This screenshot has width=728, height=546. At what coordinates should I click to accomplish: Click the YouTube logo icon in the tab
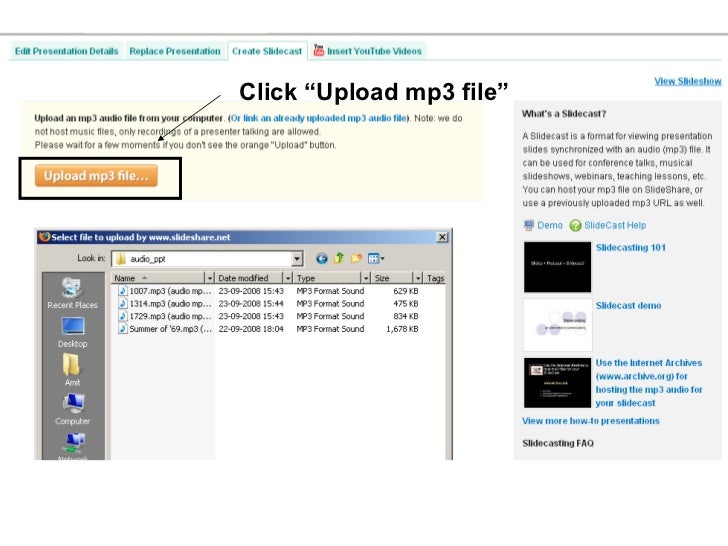pos(318,50)
